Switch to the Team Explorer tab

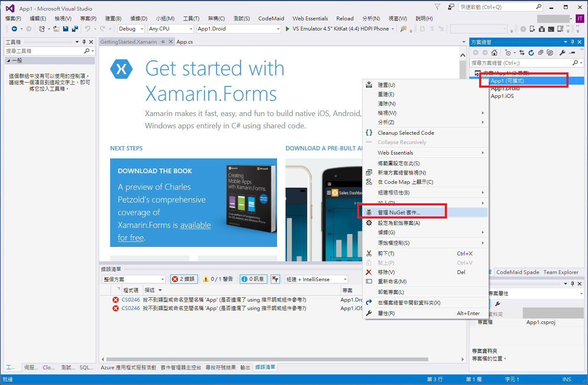coord(561,272)
